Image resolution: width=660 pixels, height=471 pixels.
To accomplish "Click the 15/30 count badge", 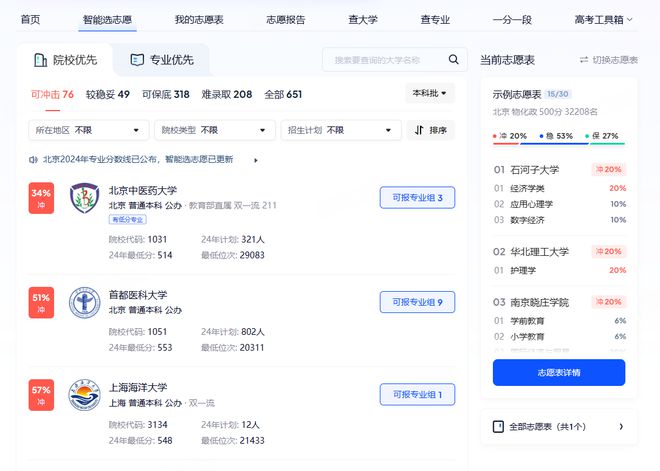I will point(558,94).
